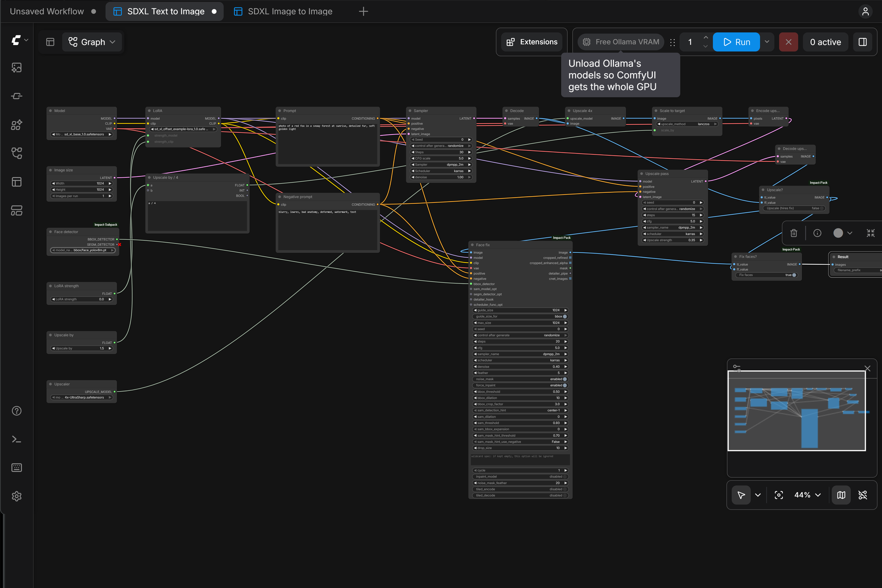Click the blue Run button
The height and width of the screenshot is (588, 882).
736,42
